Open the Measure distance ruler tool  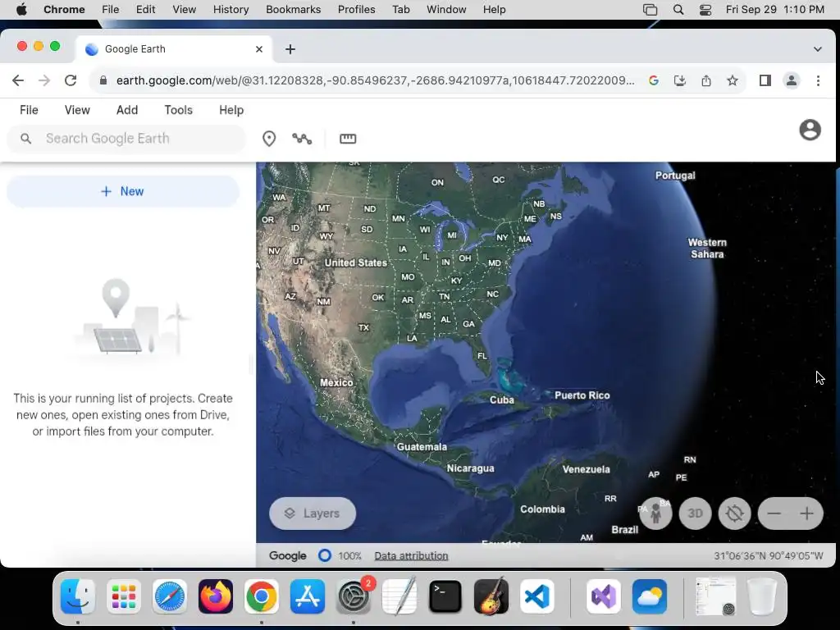click(x=348, y=139)
